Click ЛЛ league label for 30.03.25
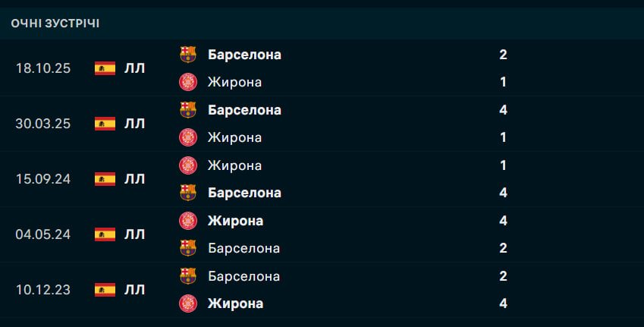This screenshot has width=644, height=327. tap(134, 124)
